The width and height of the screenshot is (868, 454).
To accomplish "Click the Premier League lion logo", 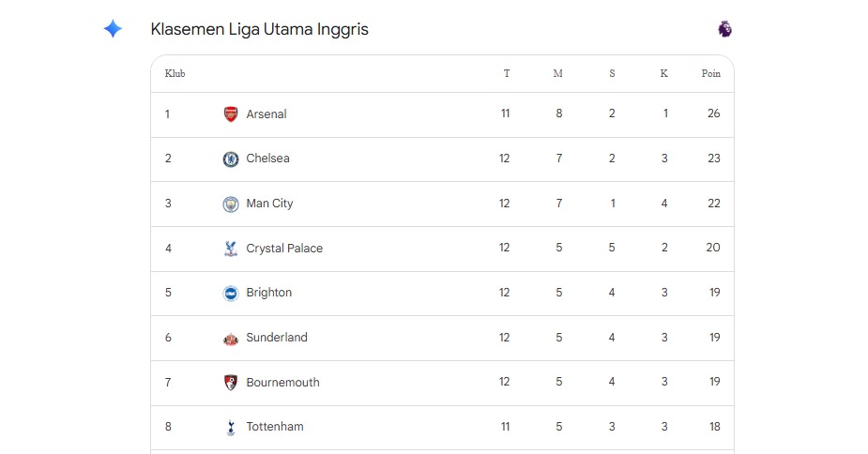I will coord(724,29).
